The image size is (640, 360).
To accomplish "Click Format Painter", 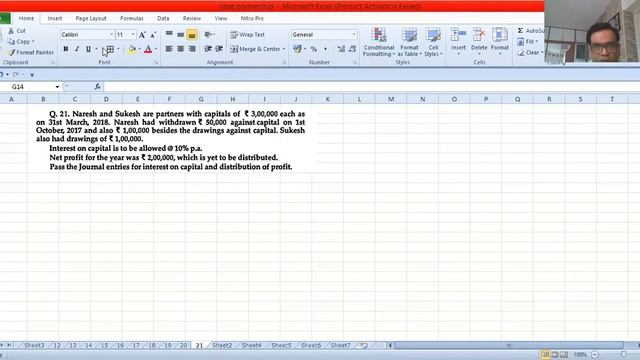I will click(x=31, y=53).
